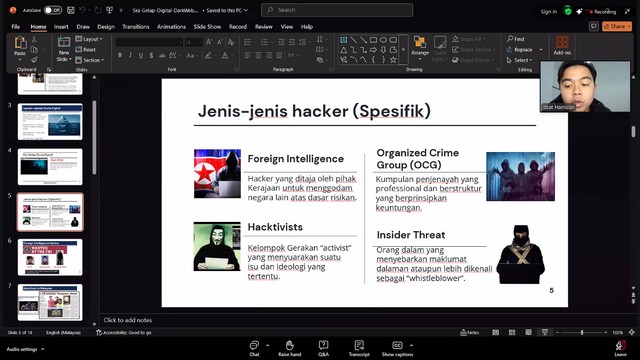Click the Share button
Screen dimensions: 640x360
[617, 27]
